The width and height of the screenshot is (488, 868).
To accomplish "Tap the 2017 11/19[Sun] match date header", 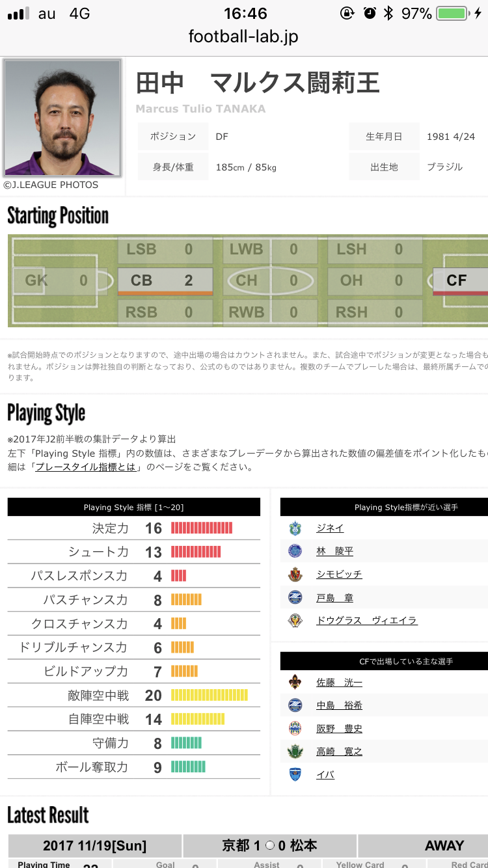I will pos(95,846).
